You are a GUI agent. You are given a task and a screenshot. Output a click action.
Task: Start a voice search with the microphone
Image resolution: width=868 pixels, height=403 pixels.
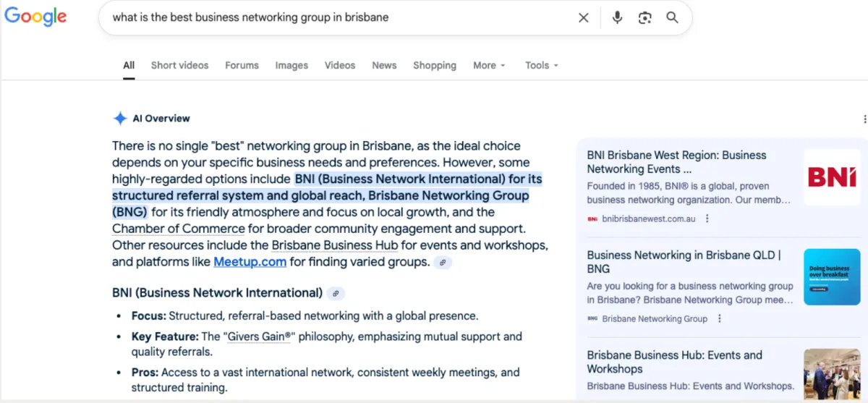(x=617, y=18)
